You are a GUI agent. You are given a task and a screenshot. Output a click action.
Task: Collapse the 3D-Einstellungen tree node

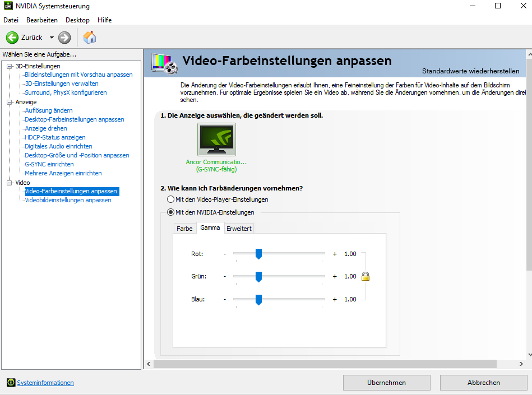point(9,66)
